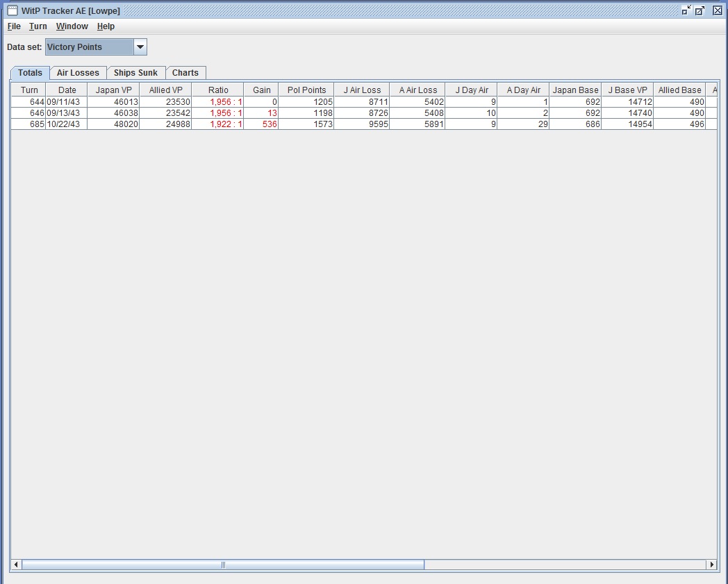The width and height of the screenshot is (728, 584).
Task: Select the date cell 10/22/43
Action: click(67, 124)
